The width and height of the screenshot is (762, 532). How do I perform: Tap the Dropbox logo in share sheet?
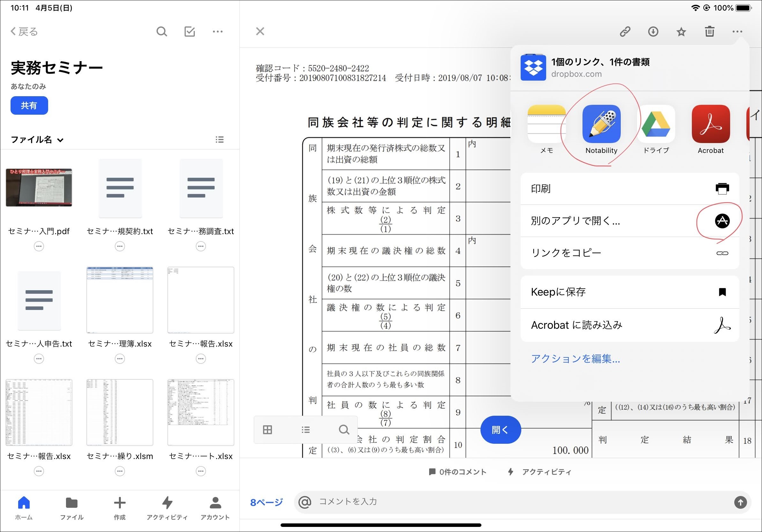(533, 67)
